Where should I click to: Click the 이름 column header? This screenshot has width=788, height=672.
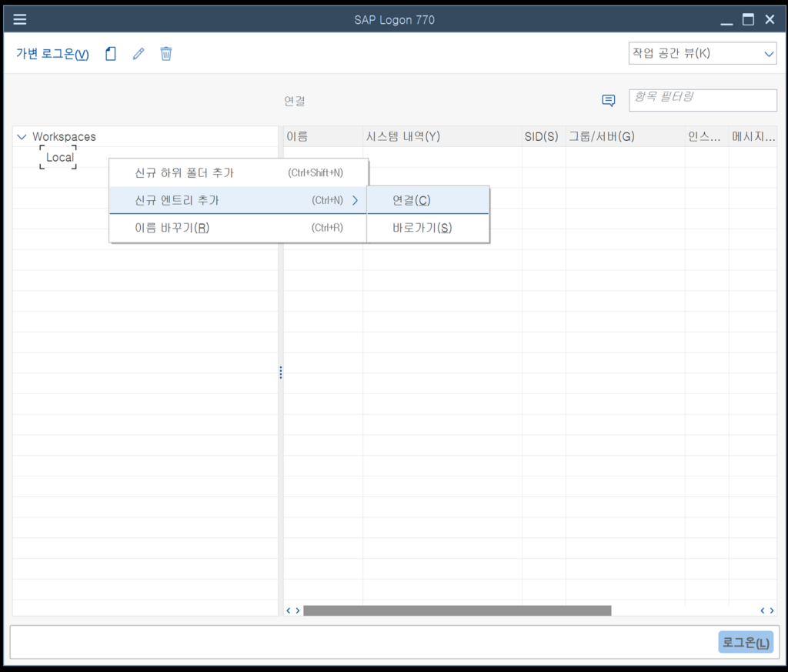pos(322,137)
